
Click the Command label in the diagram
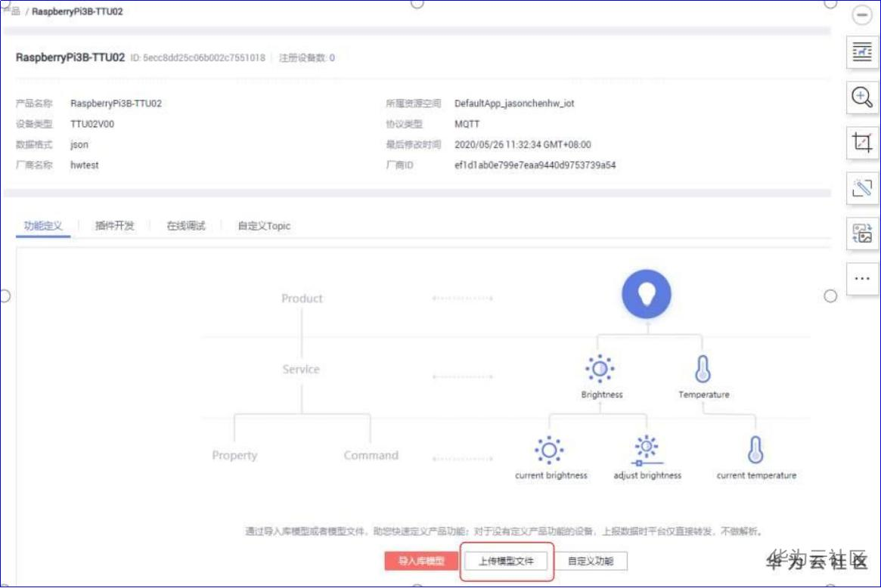click(x=371, y=455)
